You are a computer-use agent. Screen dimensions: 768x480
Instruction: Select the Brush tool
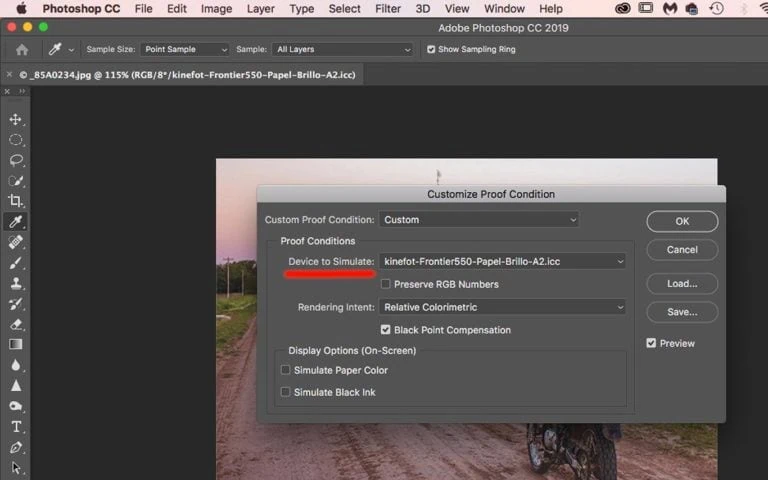(x=15, y=263)
